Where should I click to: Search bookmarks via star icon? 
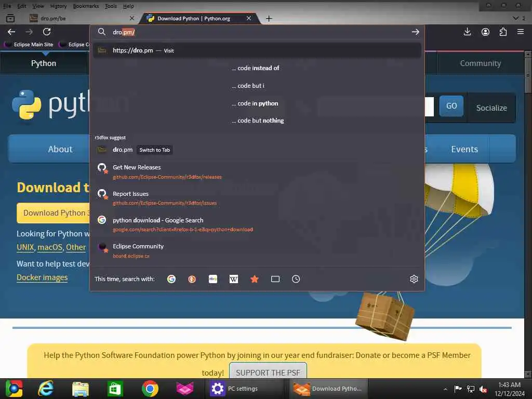(255, 279)
